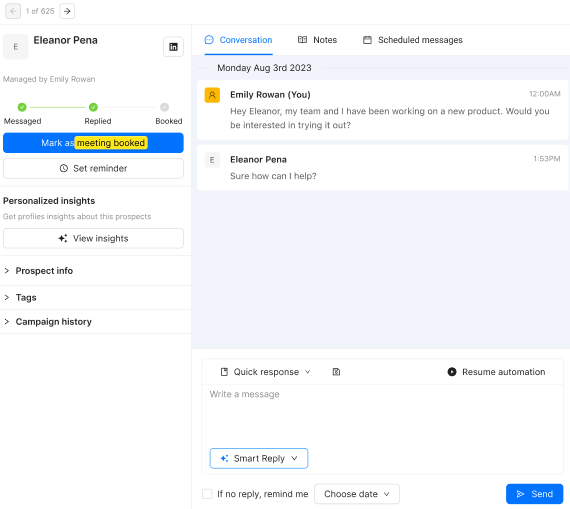
Task: Go to previous prospect with left arrow
Action: [13, 11]
